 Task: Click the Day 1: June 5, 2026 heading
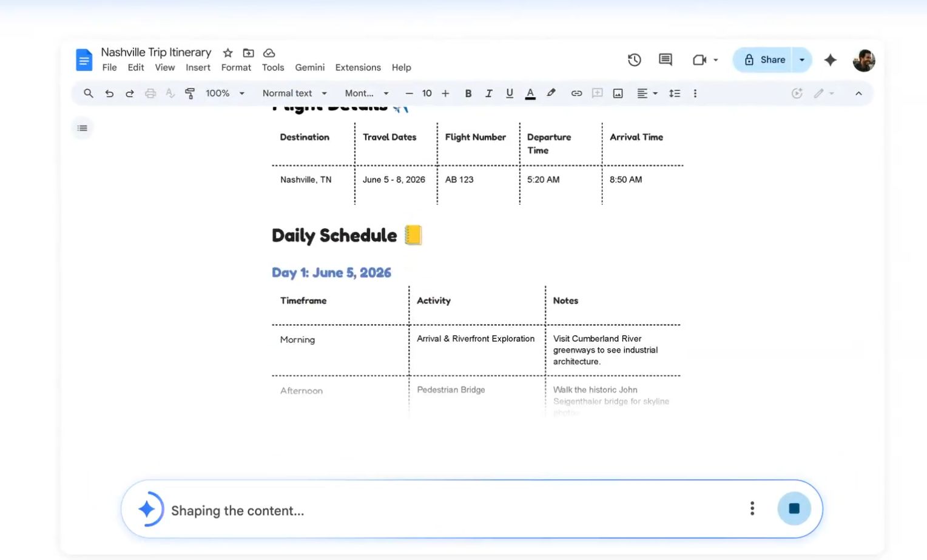331,272
